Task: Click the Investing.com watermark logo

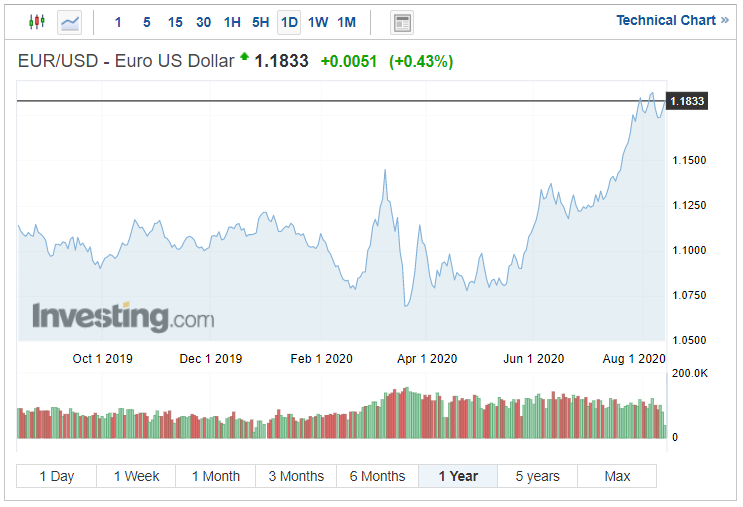Action: (x=123, y=317)
